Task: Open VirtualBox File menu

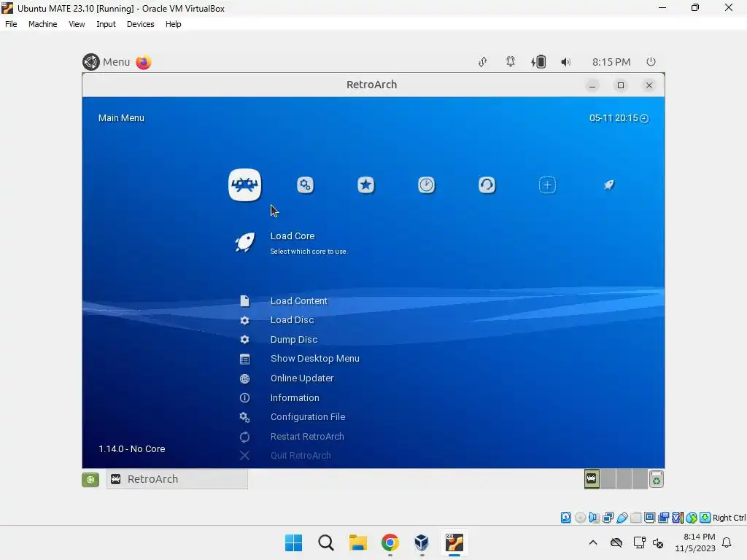Action: [11, 24]
